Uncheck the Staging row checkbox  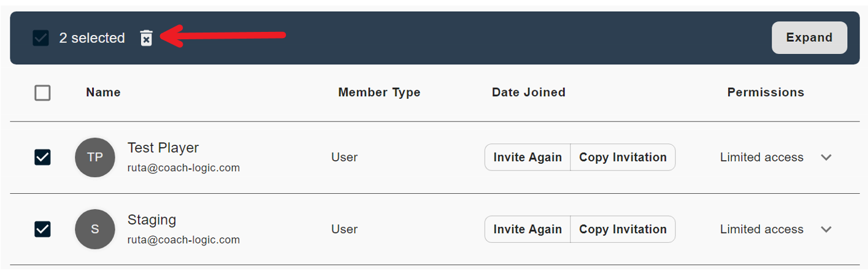click(42, 229)
